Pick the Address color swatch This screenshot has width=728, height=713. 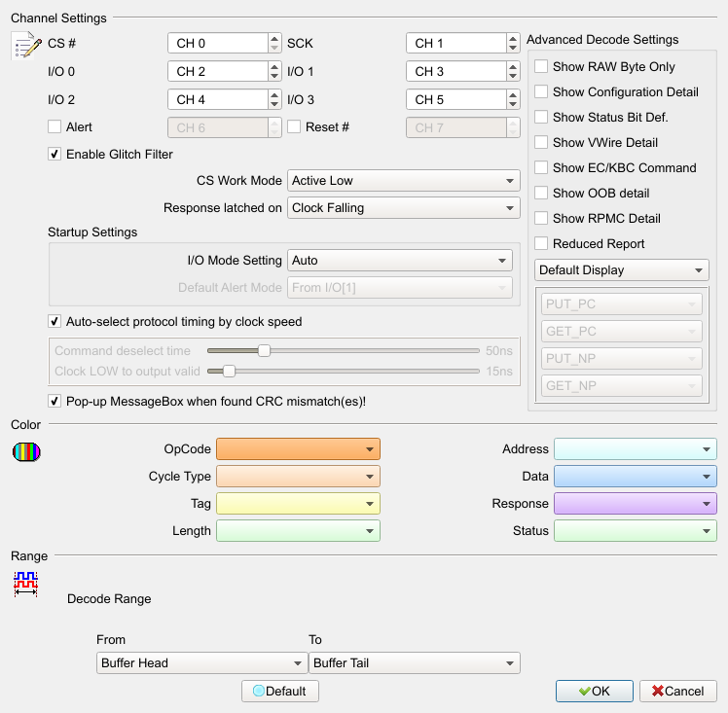[x=636, y=449]
